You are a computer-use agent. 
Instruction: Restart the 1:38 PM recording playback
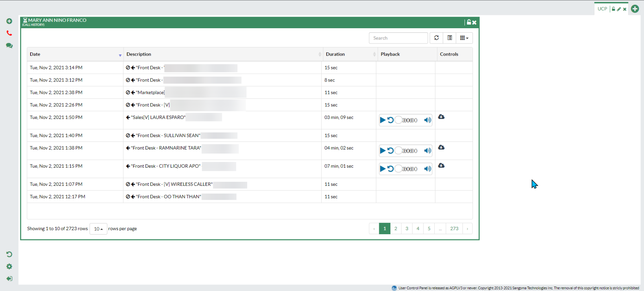[390, 151]
